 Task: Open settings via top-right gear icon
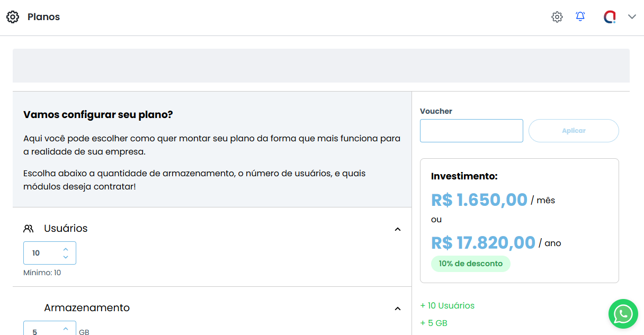coord(557,17)
